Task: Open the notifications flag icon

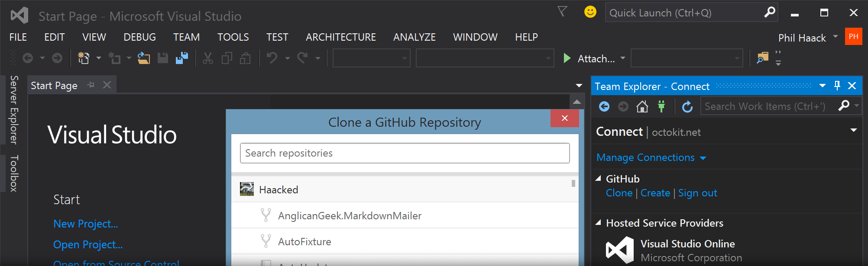Action: click(562, 12)
